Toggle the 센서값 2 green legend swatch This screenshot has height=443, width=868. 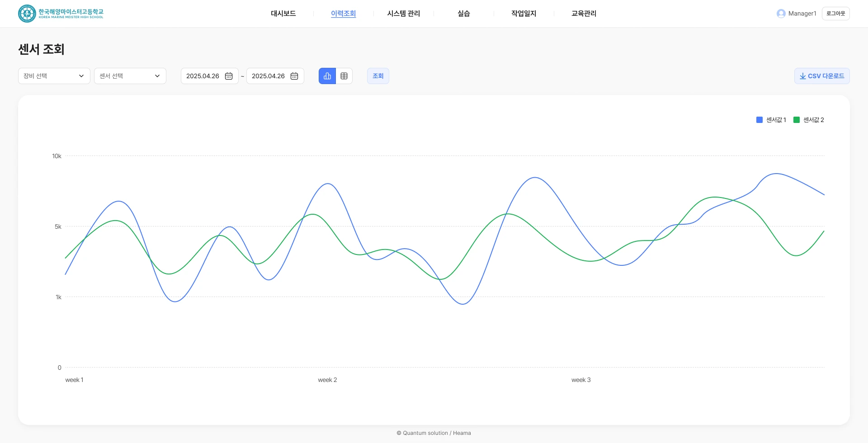797,120
